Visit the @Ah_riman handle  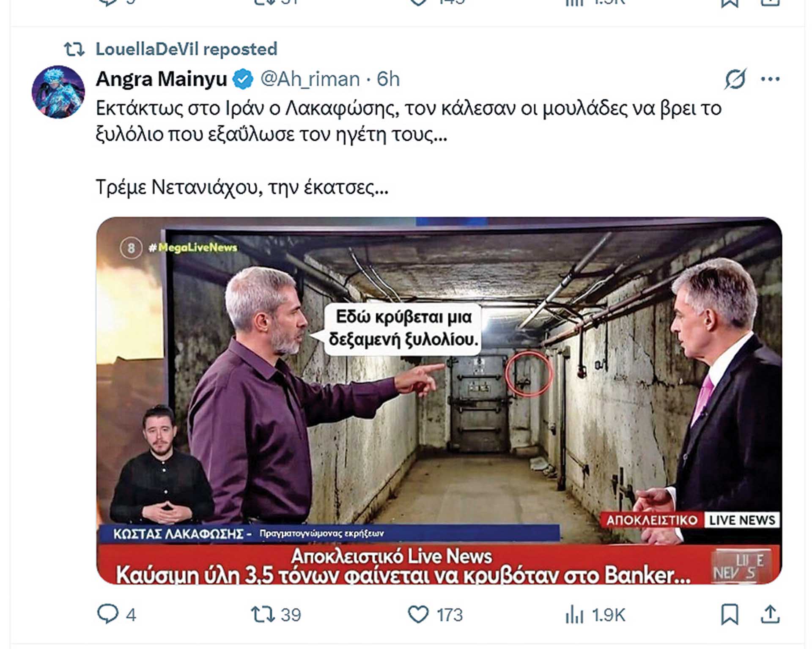310,79
